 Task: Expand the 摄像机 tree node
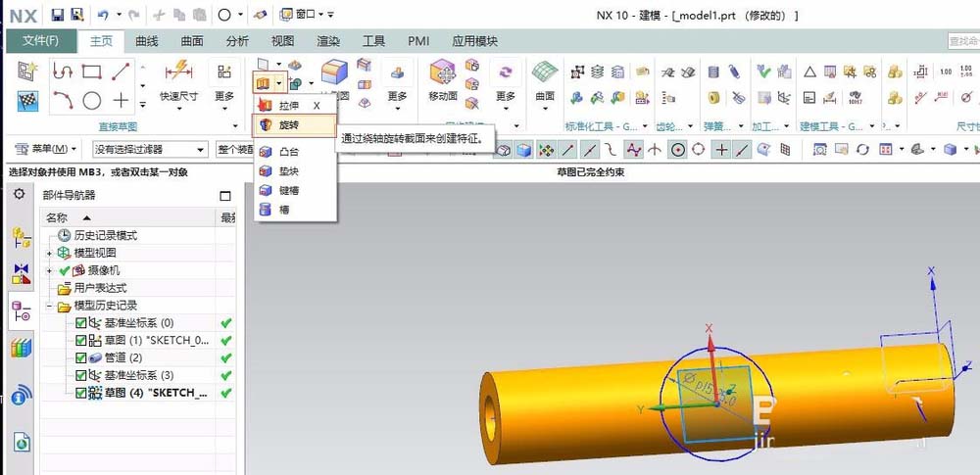[x=49, y=271]
